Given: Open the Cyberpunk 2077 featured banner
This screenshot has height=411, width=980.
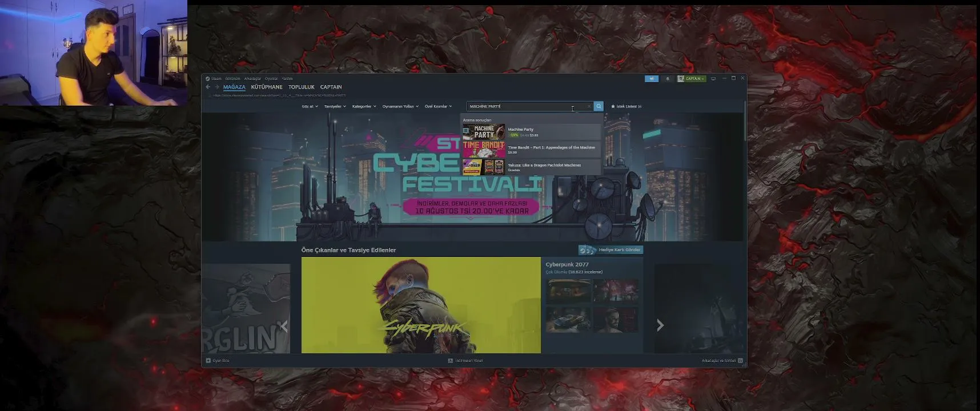Looking at the screenshot, I should click(x=421, y=305).
